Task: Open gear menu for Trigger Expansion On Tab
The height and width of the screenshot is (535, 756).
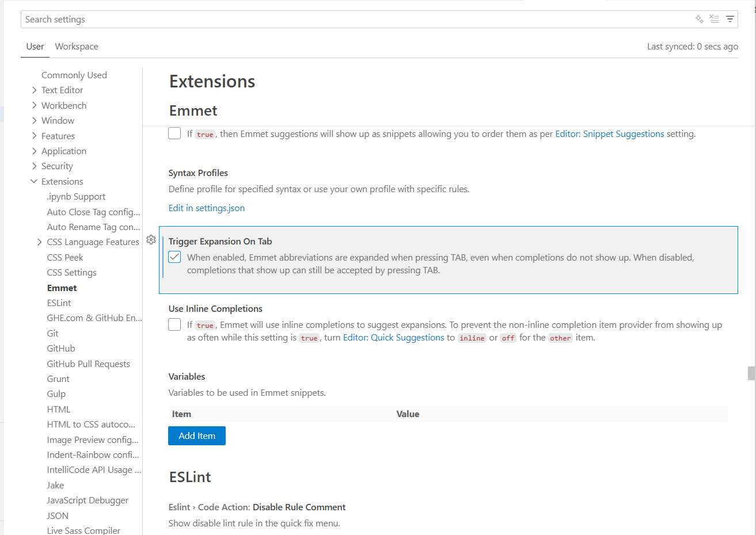Action: click(x=151, y=240)
